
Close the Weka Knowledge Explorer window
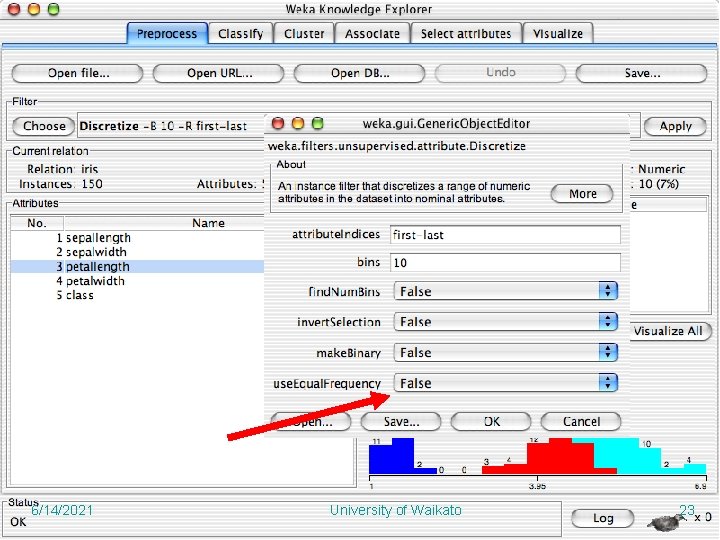coord(14,9)
